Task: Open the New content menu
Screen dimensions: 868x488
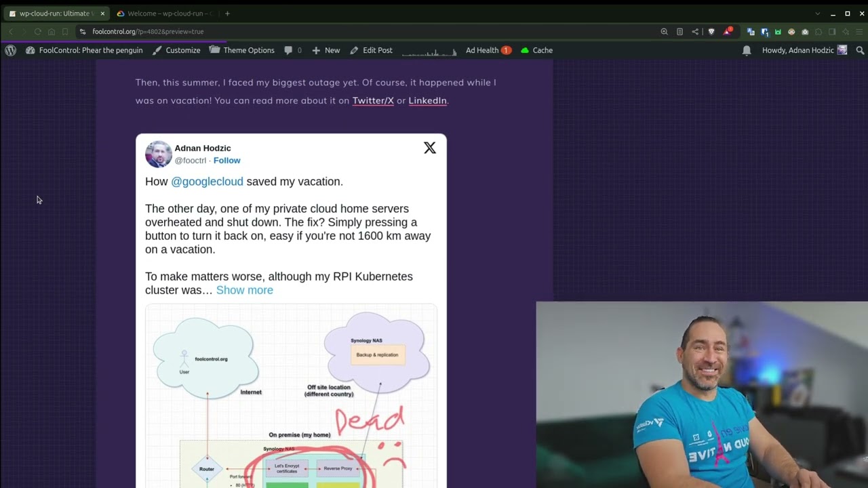Action: [326, 50]
